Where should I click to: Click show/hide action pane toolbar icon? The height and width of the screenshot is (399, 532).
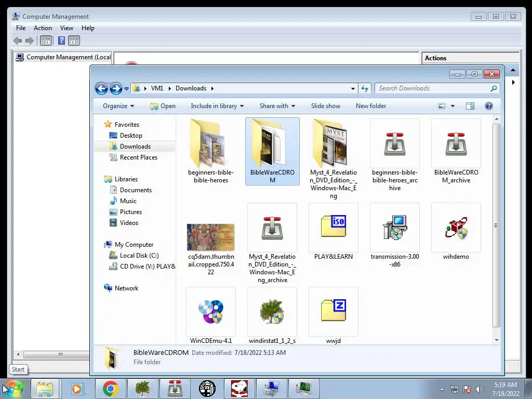74,41
